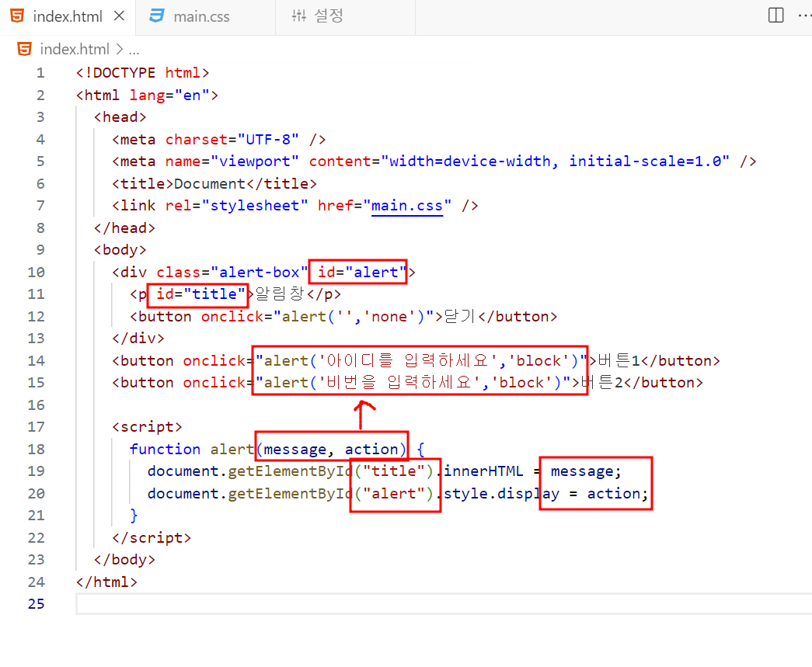
Task: Click the </div> closing tag
Action: coord(138,339)
